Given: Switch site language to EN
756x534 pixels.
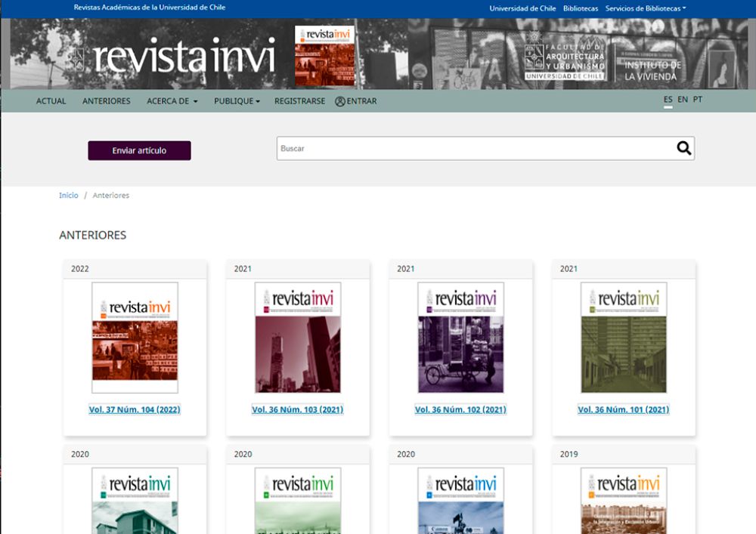Looking at the screenshot, I should (x=683, y=98).
